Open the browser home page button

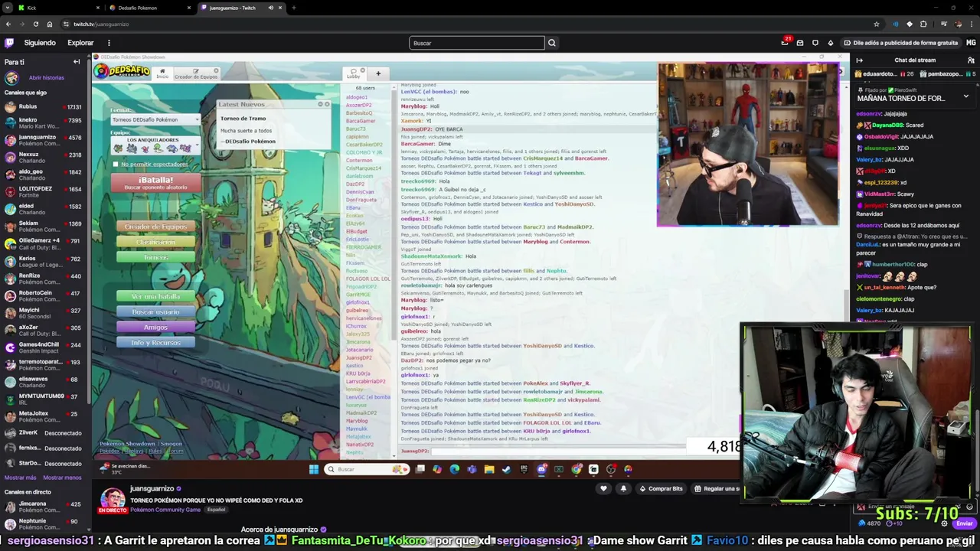[x=48, y=24]
